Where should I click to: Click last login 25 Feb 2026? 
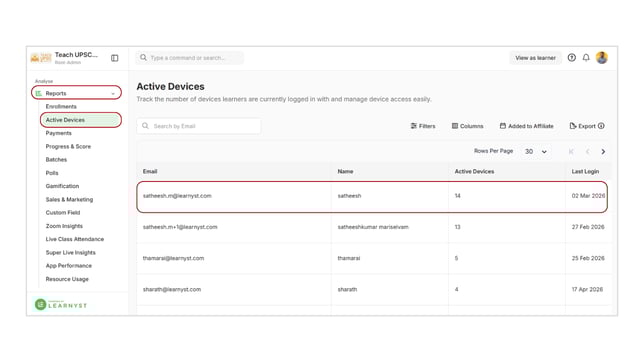588,258
